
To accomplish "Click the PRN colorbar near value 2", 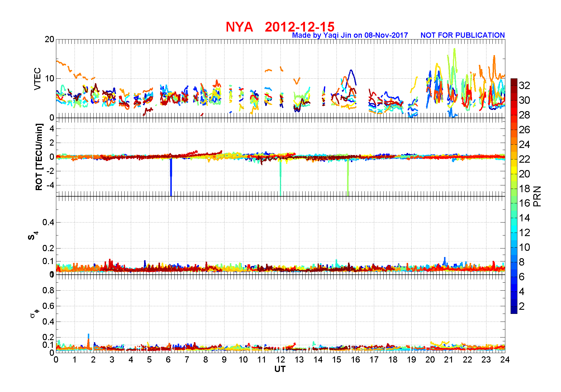I will point(514,307).
